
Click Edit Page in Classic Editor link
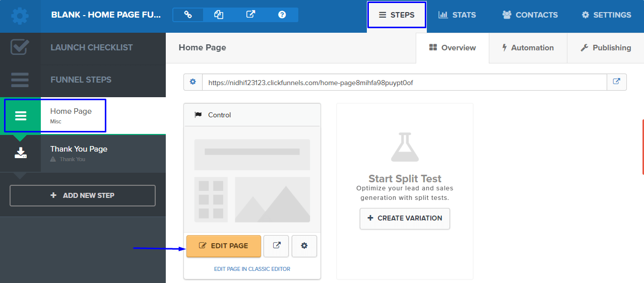point(252,269)
